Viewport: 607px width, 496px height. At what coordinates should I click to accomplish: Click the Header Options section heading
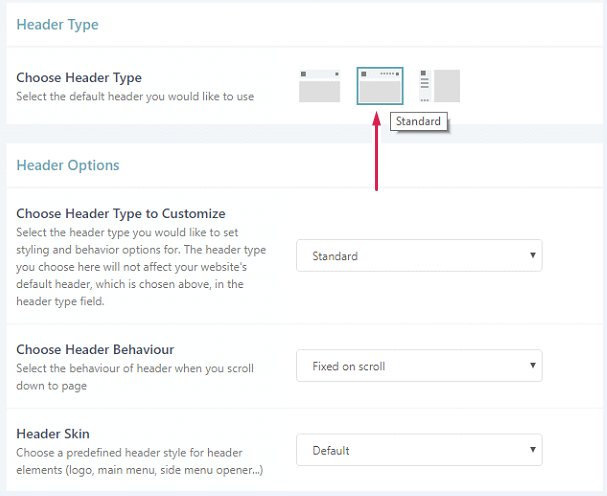(67, 165)
